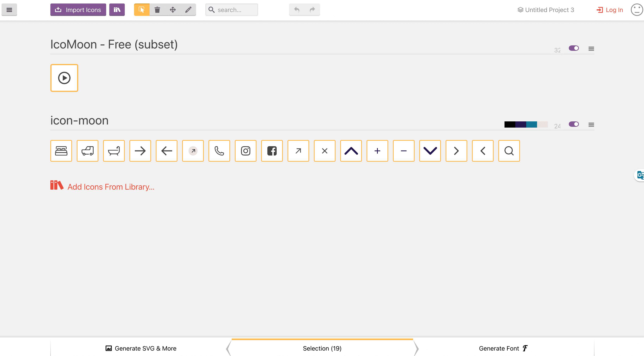Viewport: 644px width, 356px height.
Task: Open IcoMoon - Free set menu
Action: click(x=591, y=48)
